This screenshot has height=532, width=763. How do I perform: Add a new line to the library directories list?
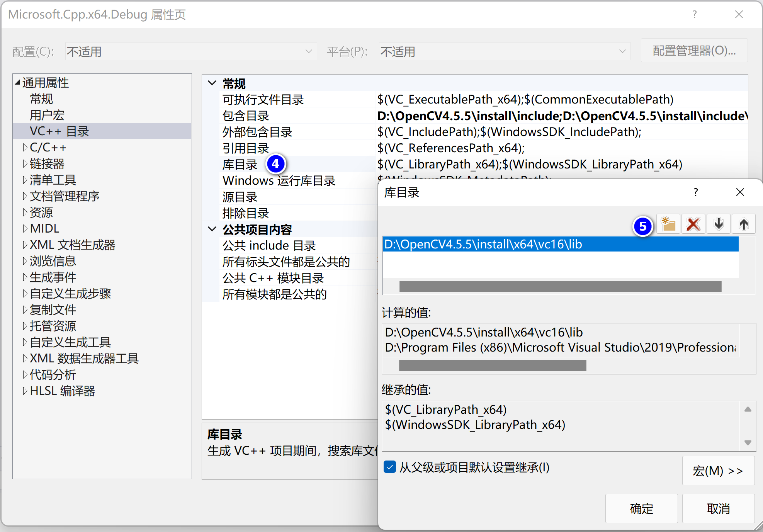point(668,223)
